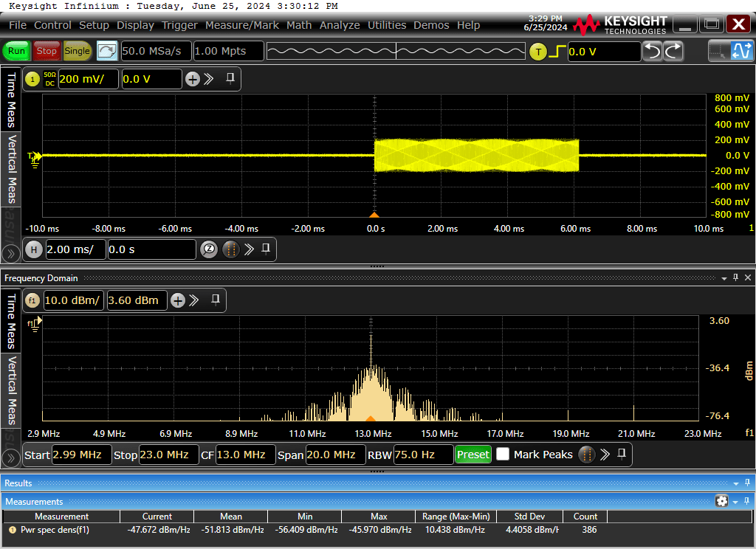Expand more options on the f1 toolbar
The width and height of the screenshot is (756, 549).
point(194,300)
